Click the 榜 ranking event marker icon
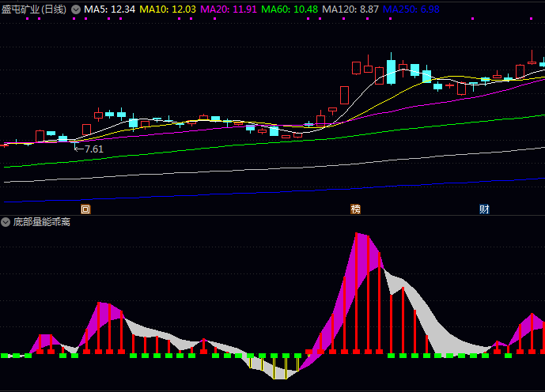545x392 pixels. 356,209
